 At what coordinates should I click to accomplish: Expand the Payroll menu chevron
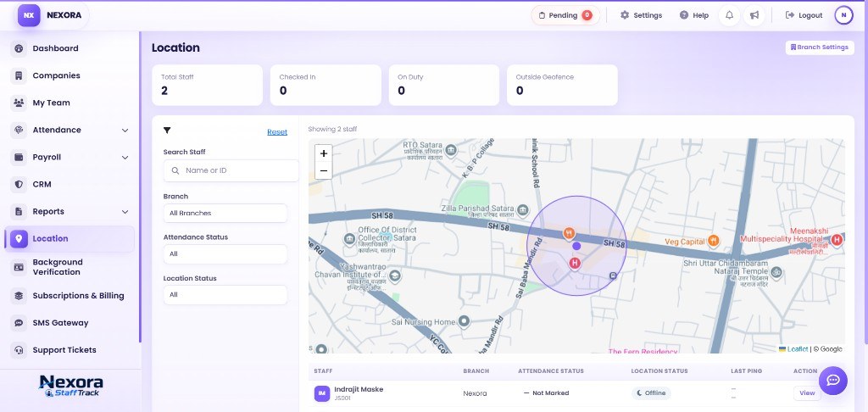(125, 158)
